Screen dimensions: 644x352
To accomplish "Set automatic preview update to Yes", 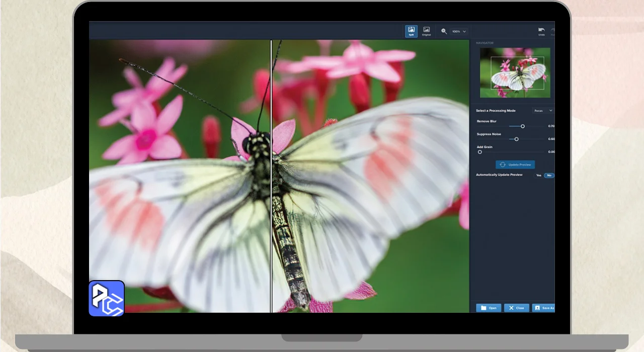I will pyautogui.click(x=538, y=175).
